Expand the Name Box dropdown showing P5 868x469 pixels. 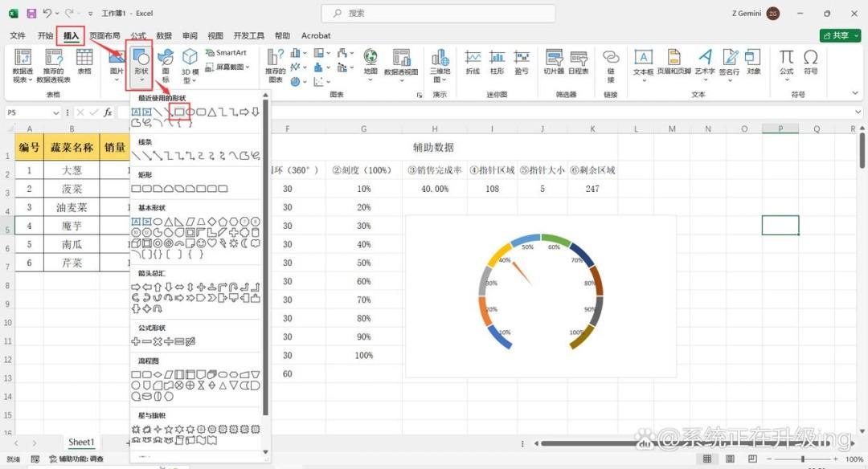tap(55, 112)
